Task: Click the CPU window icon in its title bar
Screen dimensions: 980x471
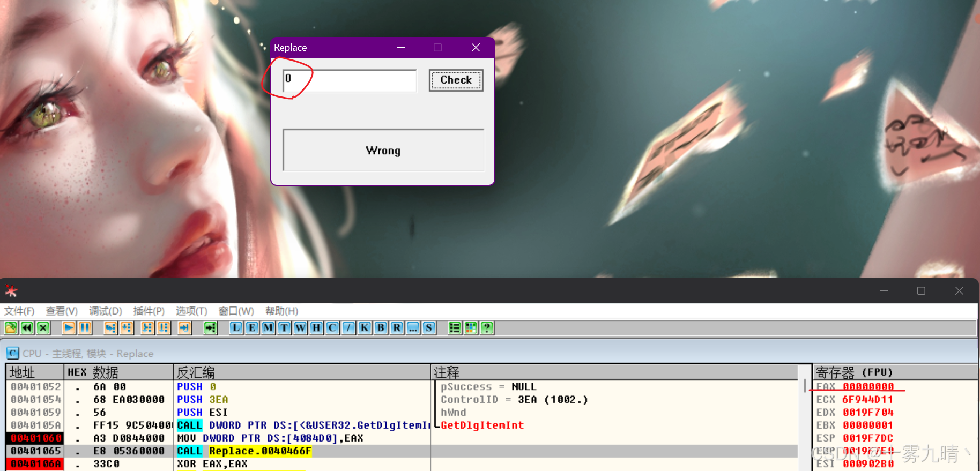Action: point(13,353)
